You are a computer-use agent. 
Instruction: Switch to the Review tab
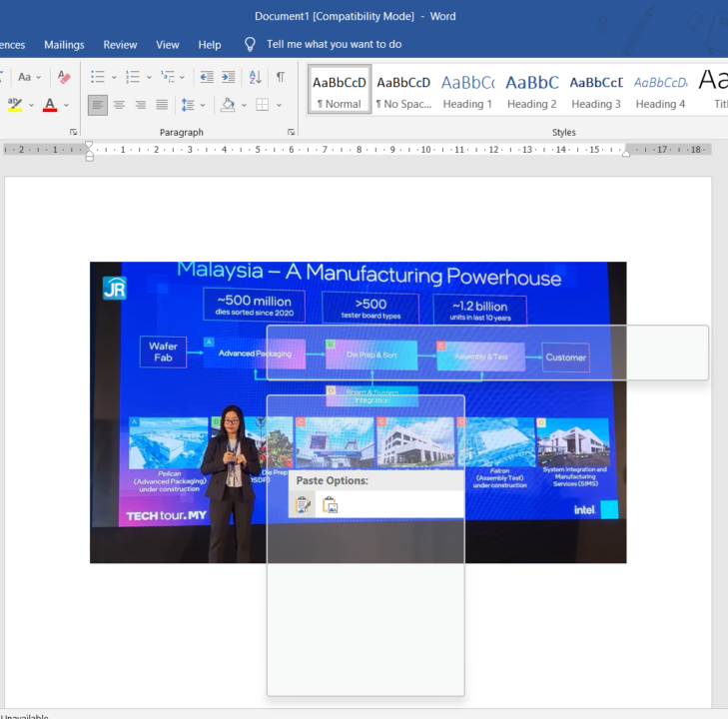coord(120,45)
